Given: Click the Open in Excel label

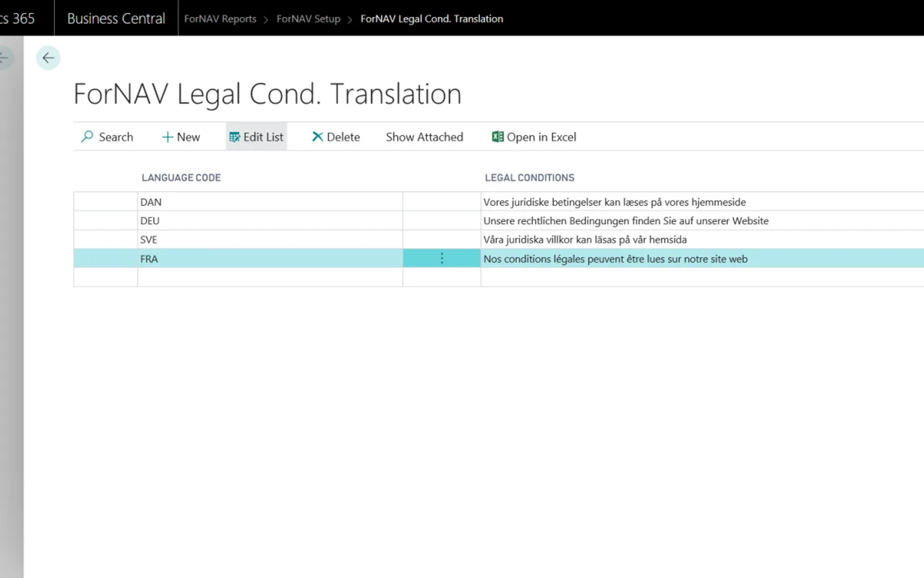Looking at the screenshot, I should [542, 137].
